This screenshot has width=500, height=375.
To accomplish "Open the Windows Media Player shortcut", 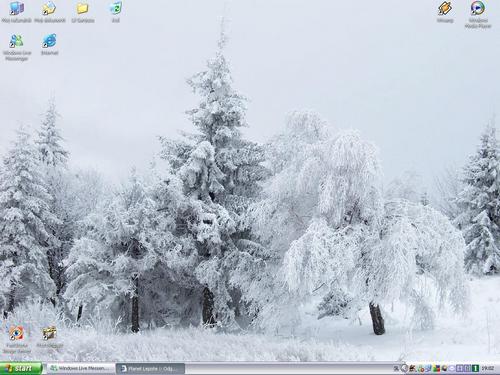I will [x=478, y=15].
